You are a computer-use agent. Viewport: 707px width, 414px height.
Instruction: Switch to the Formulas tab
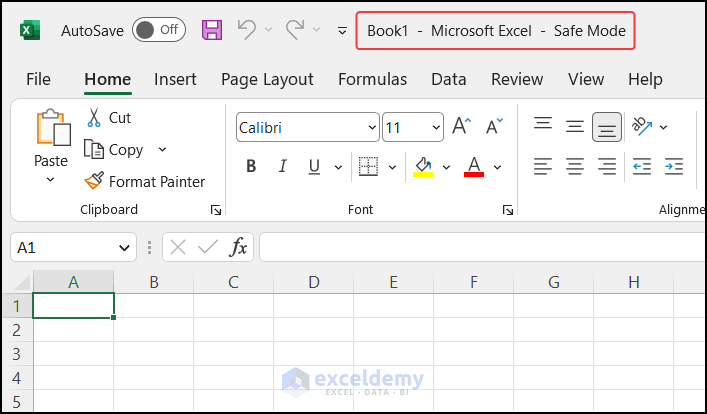(372, 79)
